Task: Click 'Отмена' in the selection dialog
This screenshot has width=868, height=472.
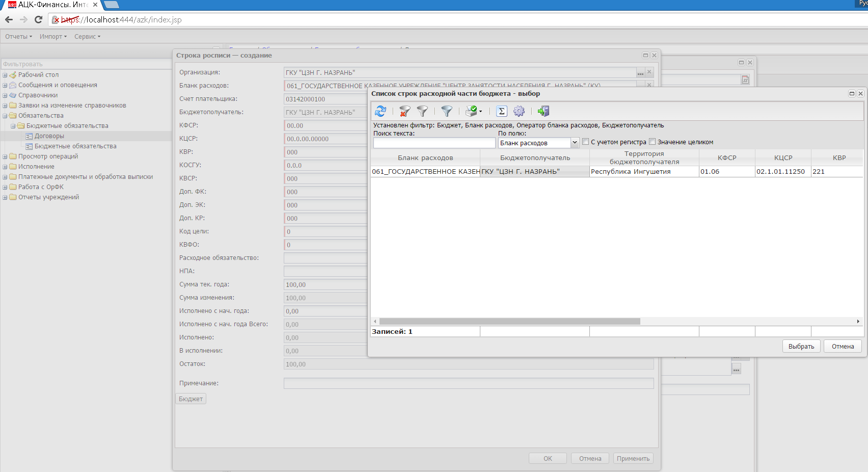Action: click(x=843, y=346)
